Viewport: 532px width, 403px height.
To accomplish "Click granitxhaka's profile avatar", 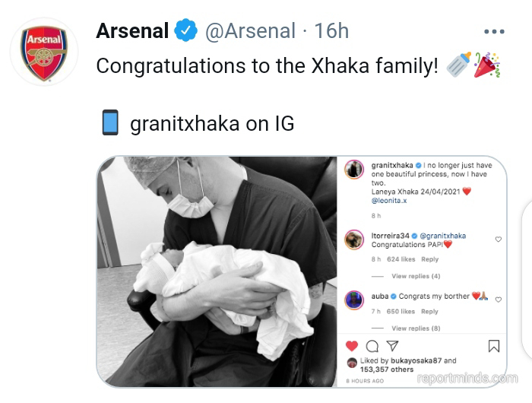I will point(354,170).
